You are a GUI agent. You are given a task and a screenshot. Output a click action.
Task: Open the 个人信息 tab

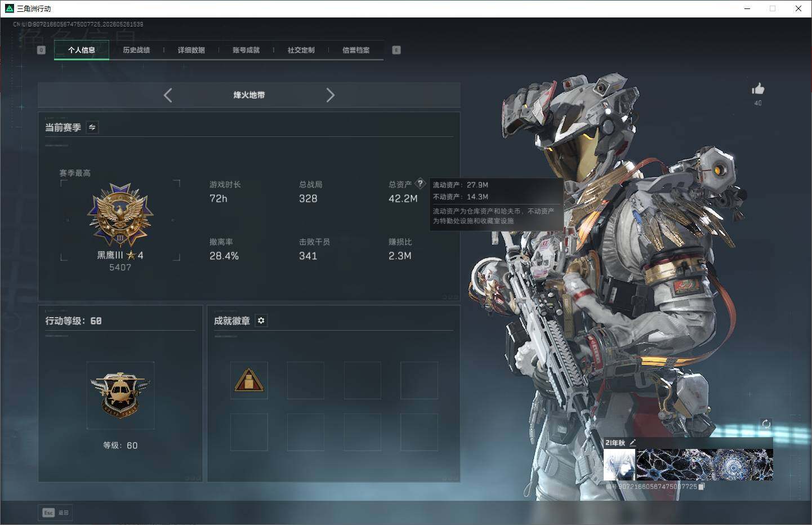tap(82, 50)
